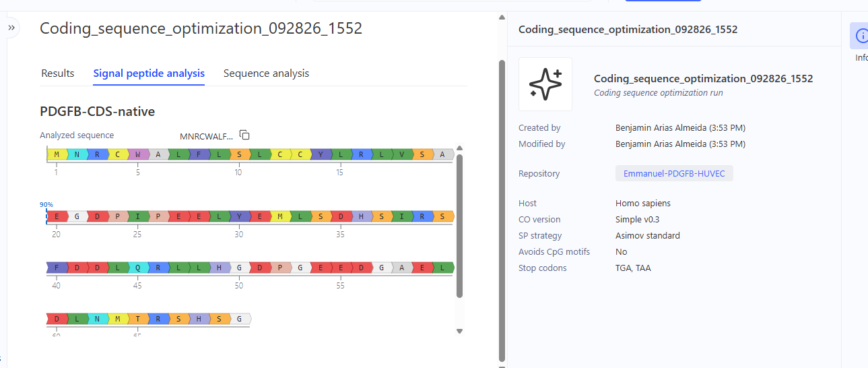This screenshot has height=368, width=868.
Task: Copy the analyzed sequence MNRCWALF
Action: click(245, 135)
